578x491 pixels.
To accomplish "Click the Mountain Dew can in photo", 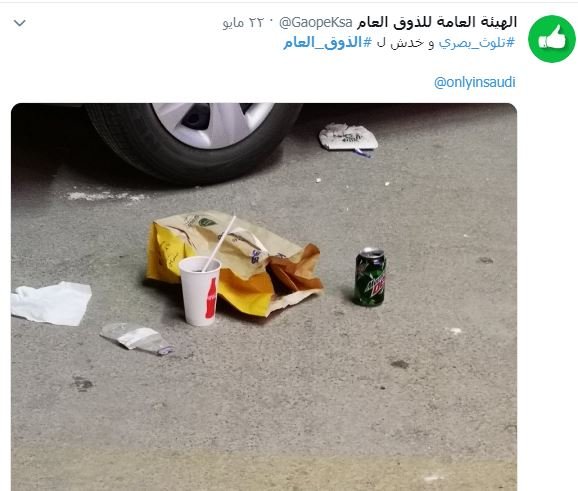I will pos(370,277).
